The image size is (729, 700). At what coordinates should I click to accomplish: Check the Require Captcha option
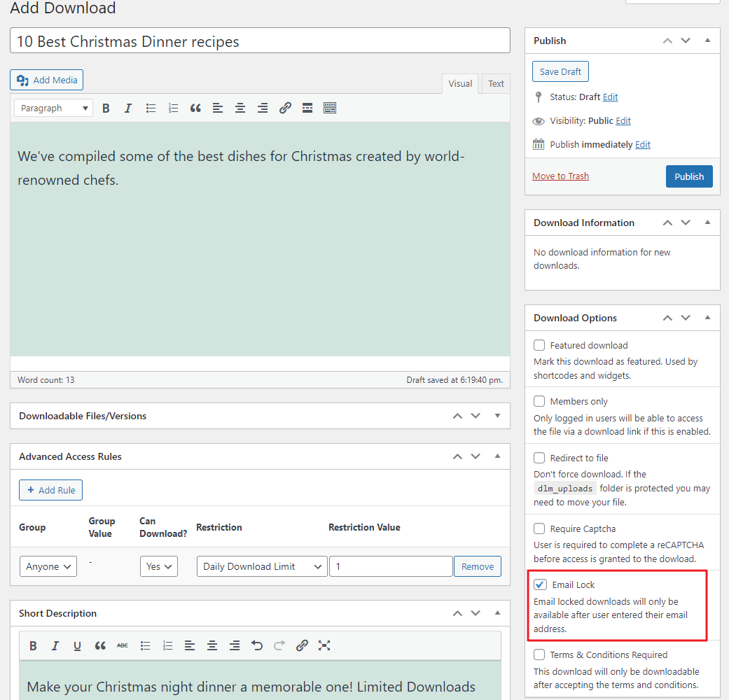click(539, 528)
